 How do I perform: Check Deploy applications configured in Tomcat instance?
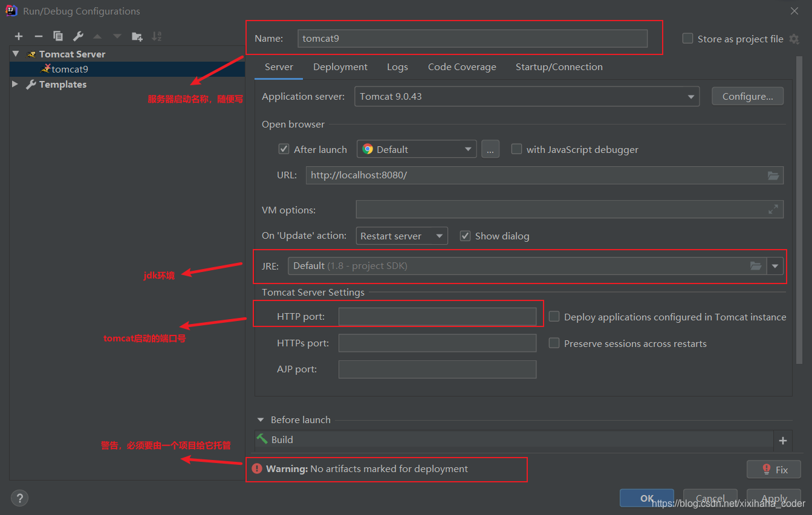click(x=554, y=316)
